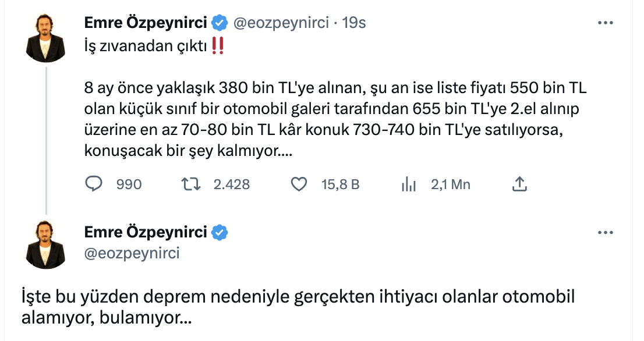Viewport: 644px width, 341px height.
Task: Open the three-dot menu on the first tweet
Action: point(607,22)
